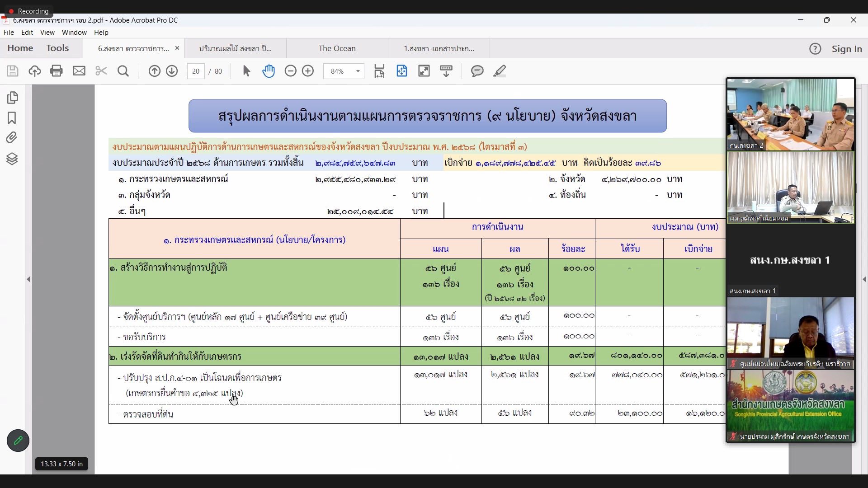Click the page size 13.33 x 7.50 in label
Viewport: 868px width, 488px height.
click(62, 464)
